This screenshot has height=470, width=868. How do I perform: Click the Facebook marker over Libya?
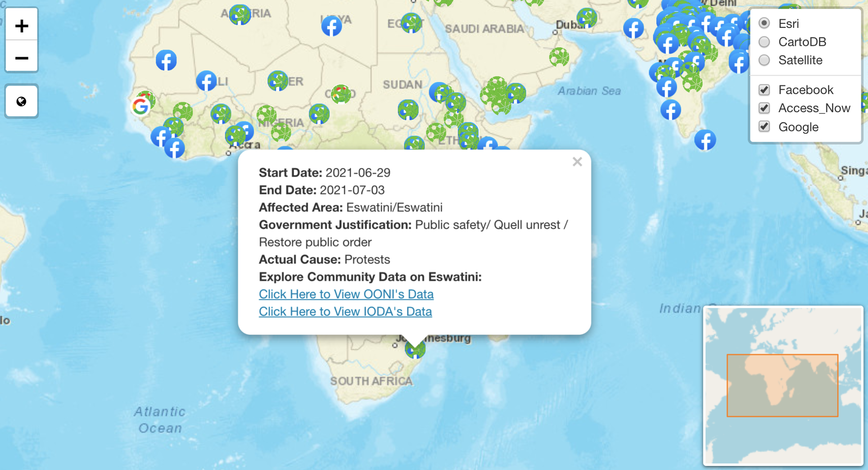(331, 26)
